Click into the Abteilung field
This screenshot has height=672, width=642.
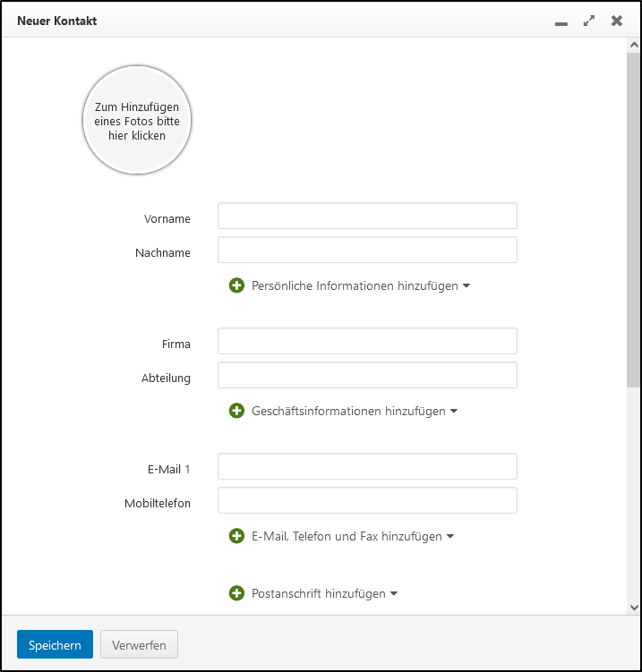click(367, 375)
